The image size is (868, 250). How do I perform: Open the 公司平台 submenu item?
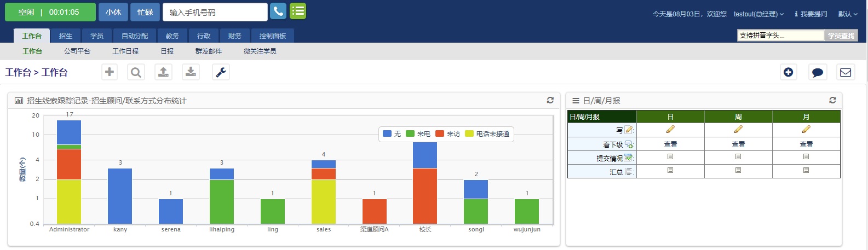point(77,51)
